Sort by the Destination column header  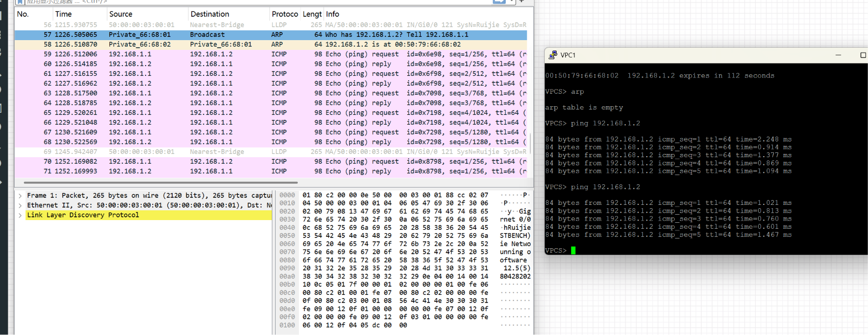pyautogui.click(x=229, y=14)
